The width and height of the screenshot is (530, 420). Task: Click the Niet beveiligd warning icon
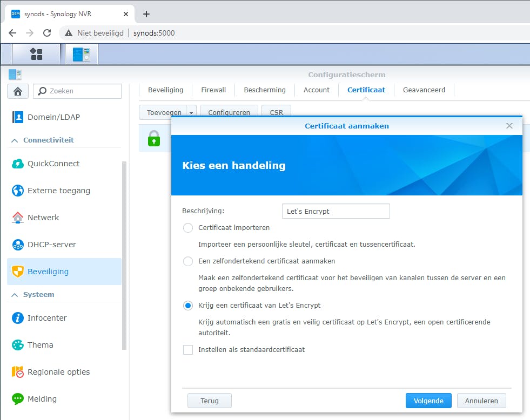pos(69,33)
